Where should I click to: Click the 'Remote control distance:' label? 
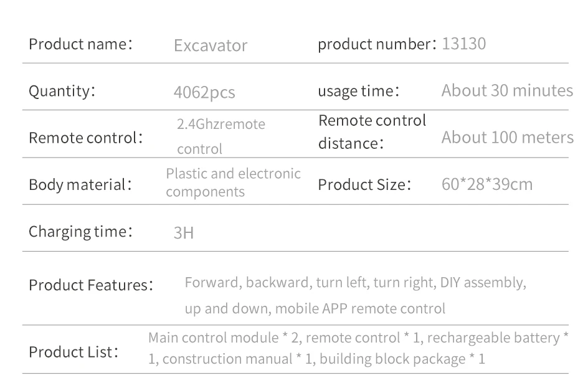point(372,131)
